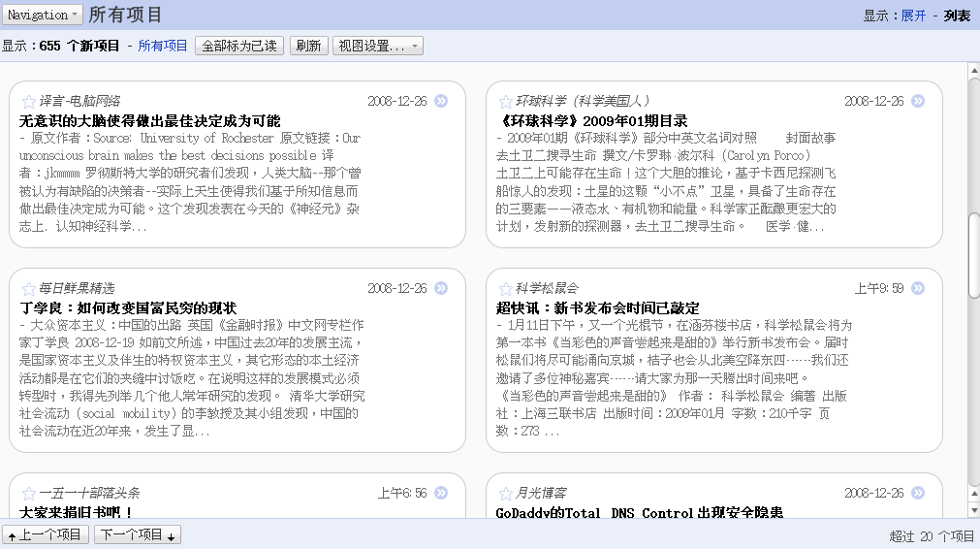This screenshot has height=549, width=980.
Task: Click the 上午6:56 timestamp
Action: pos(402,494)
